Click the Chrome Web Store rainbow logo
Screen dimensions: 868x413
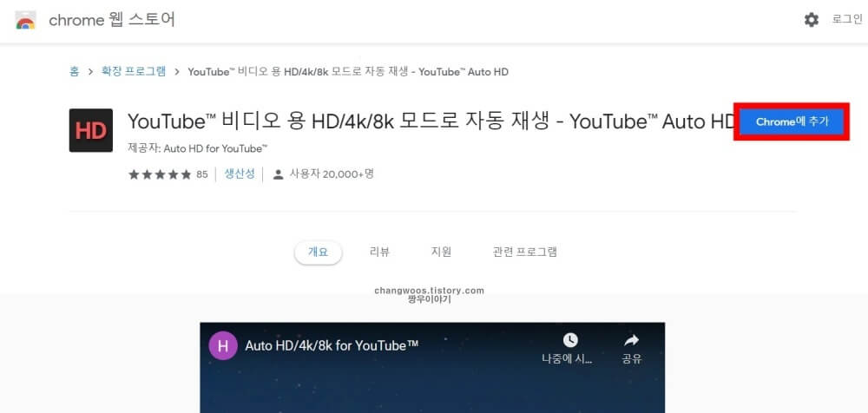click(25, 20)
